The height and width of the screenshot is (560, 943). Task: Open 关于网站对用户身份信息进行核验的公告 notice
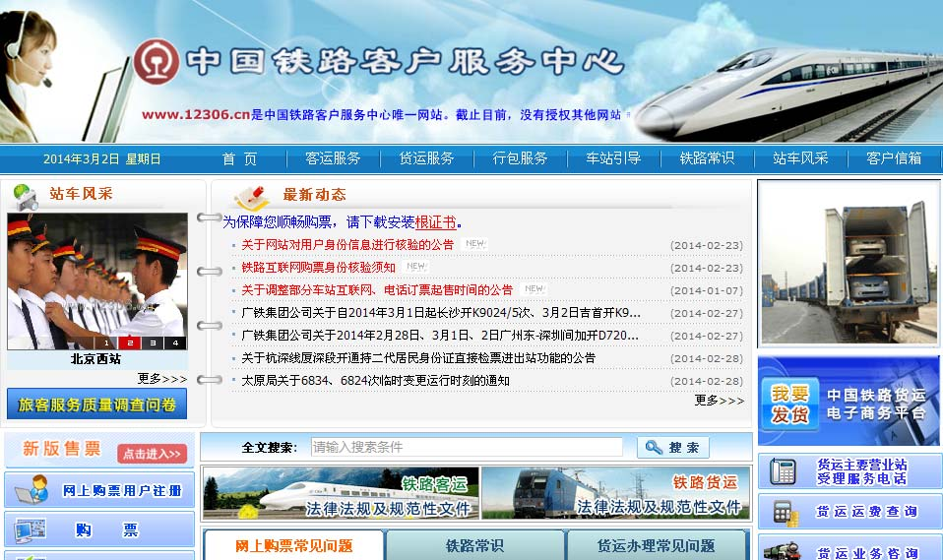click(x=347, y=245)
